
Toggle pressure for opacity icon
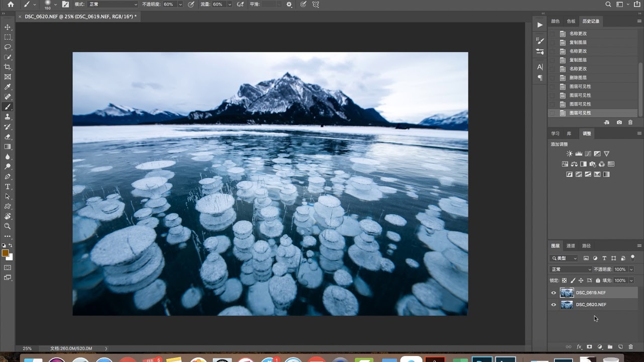click(191, 4)
